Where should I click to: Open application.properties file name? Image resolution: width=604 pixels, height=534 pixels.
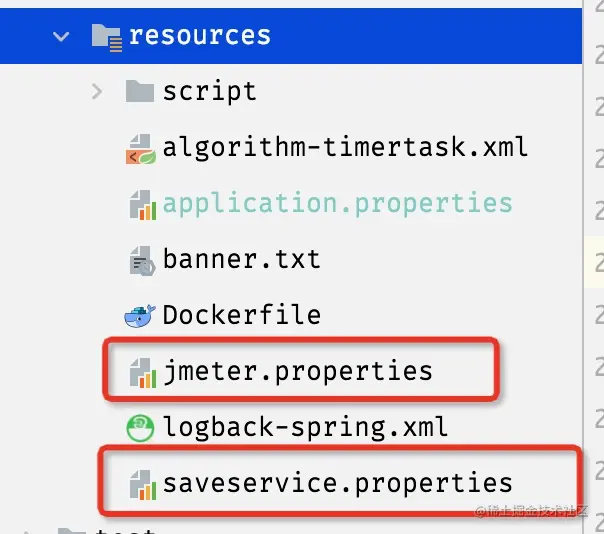(337, 204)
